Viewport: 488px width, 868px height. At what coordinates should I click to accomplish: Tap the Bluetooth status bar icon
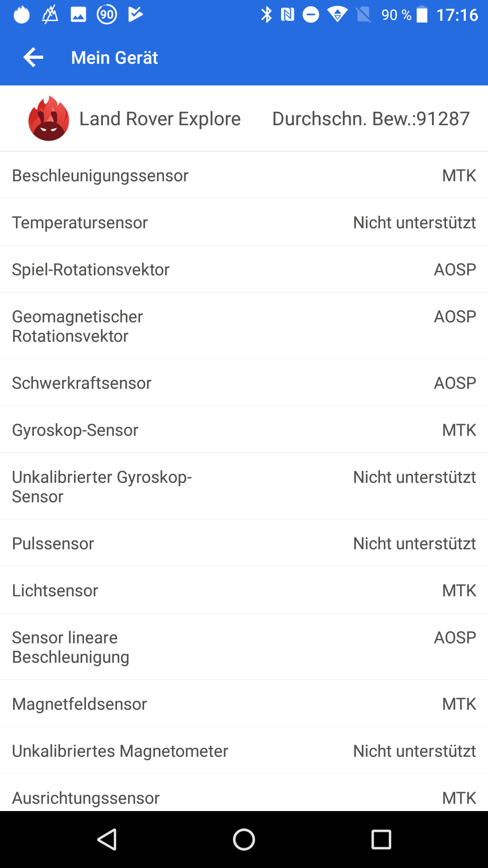267,14
